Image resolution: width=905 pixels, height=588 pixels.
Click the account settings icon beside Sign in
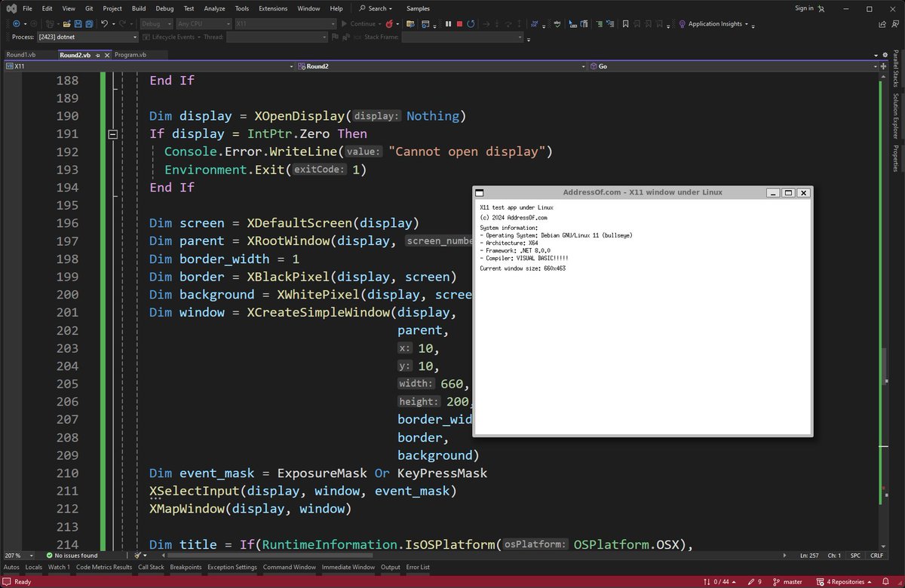pyautogui.click(x=821, y=8)
